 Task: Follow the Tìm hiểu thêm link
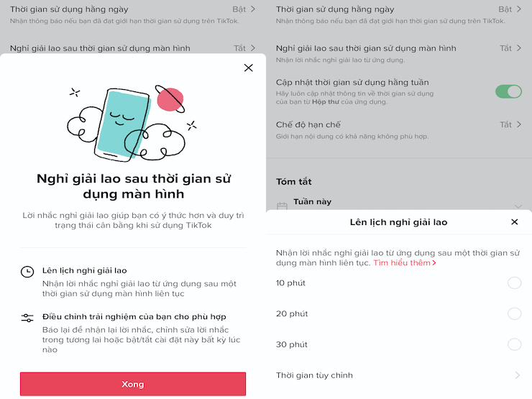405,263
